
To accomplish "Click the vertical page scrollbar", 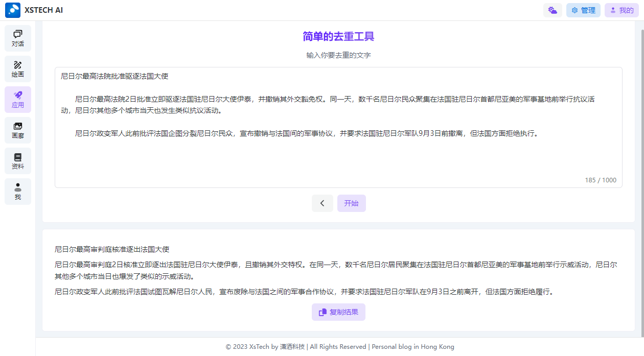I will [641, 153].
